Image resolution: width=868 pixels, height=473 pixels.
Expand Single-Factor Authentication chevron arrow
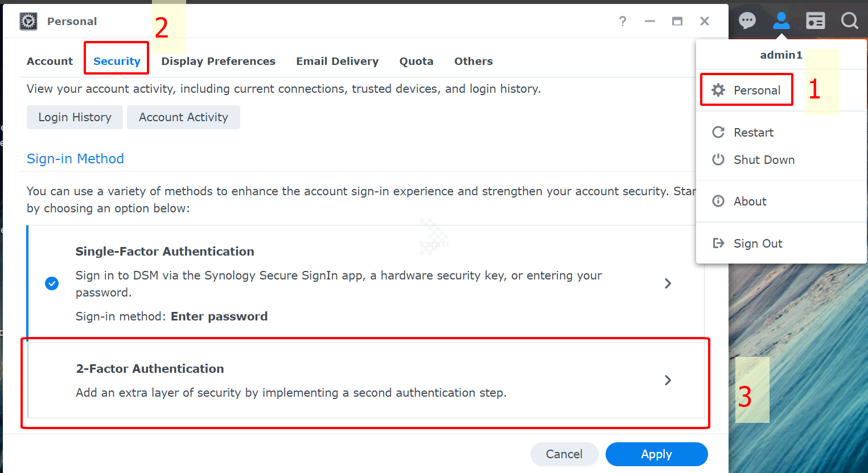[x=668, y=283]
